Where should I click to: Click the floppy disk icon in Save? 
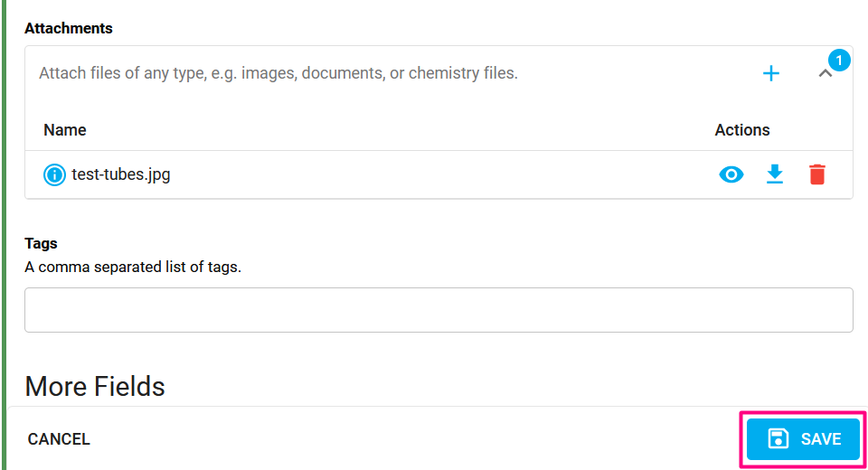pyautogui.click(x=778, y=439)
